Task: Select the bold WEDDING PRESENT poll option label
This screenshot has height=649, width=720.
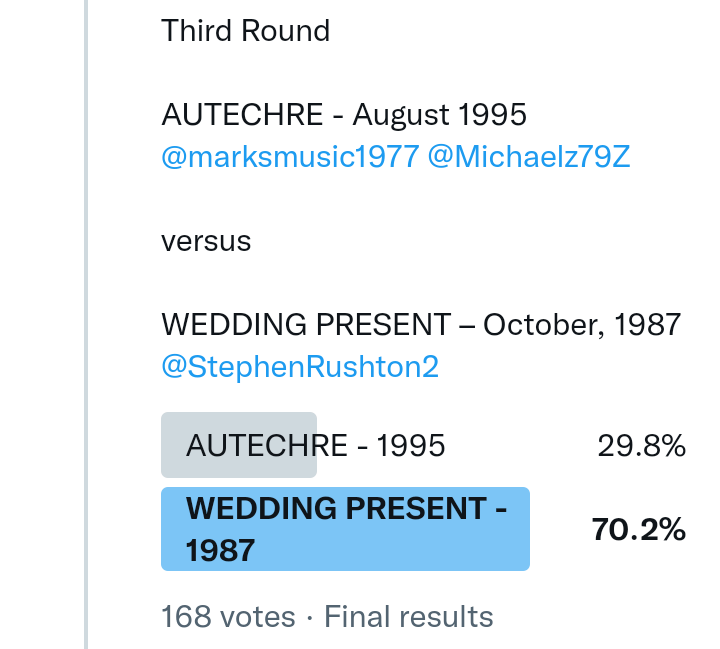Action: pyautogui.click(x=346, y=509)
